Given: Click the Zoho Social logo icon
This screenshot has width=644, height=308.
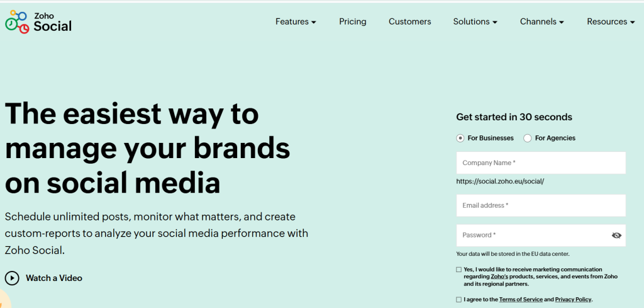Looking at the screenshot, I should (17, 21).
